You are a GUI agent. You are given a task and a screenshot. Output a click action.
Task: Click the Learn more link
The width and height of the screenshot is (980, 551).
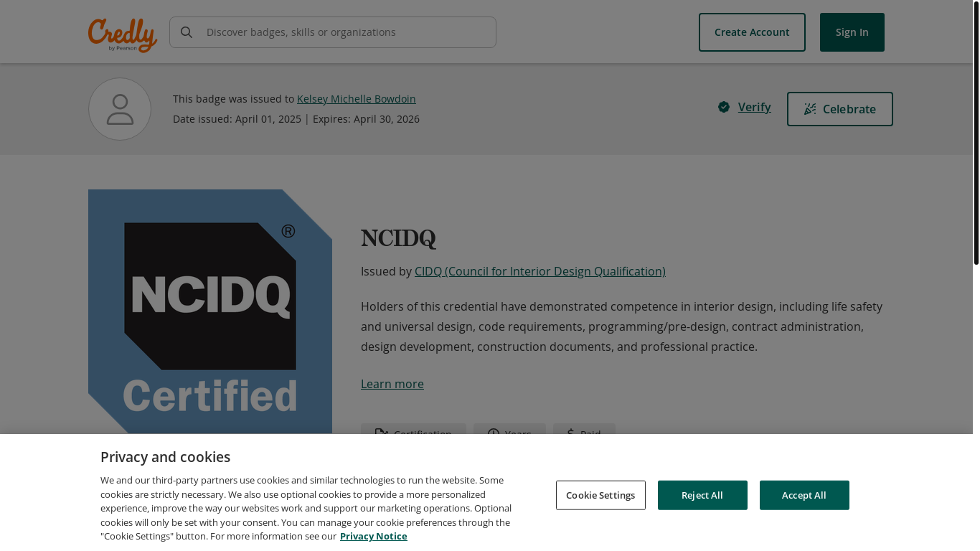(x=392, y=384)
